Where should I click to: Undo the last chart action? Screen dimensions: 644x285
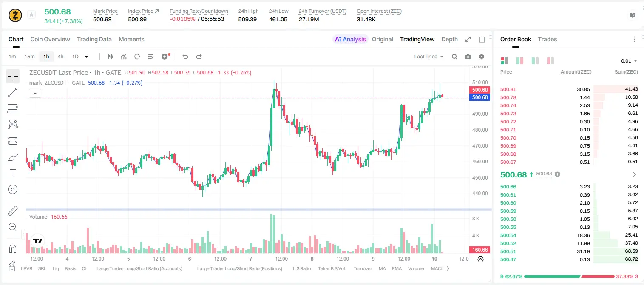[185, 57]
